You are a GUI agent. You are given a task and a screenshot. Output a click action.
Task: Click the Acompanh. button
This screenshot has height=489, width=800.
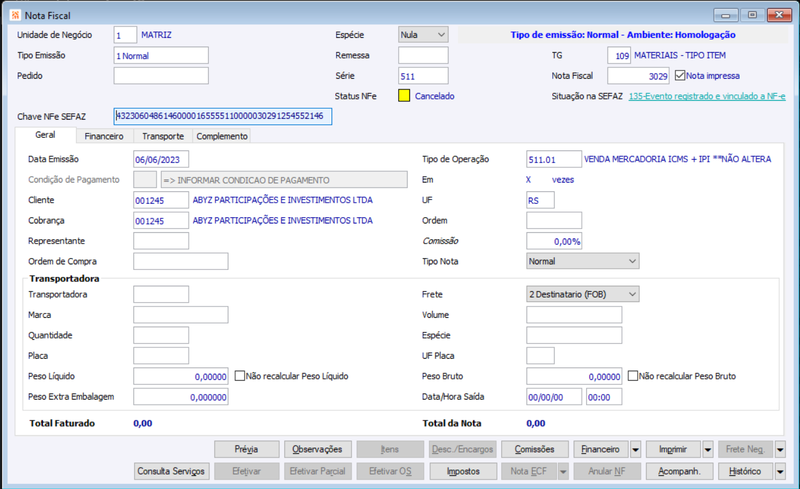[x=679, y=471]
